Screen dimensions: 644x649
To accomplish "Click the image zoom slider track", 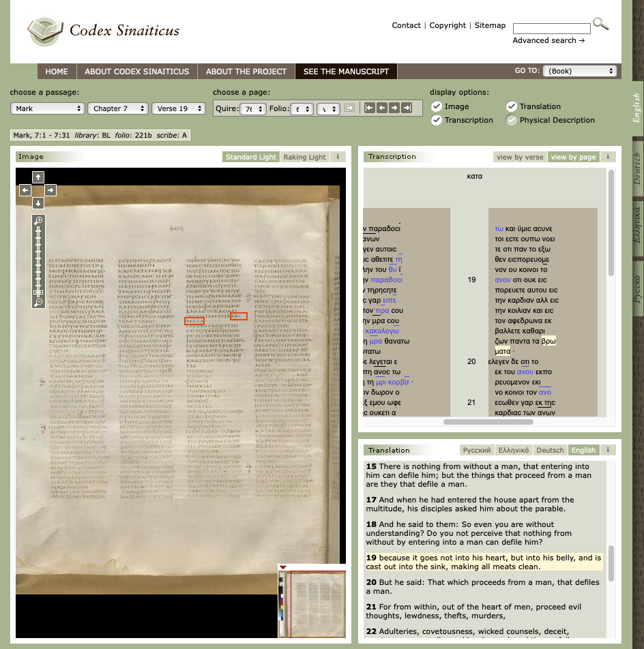I will point(38,259).
